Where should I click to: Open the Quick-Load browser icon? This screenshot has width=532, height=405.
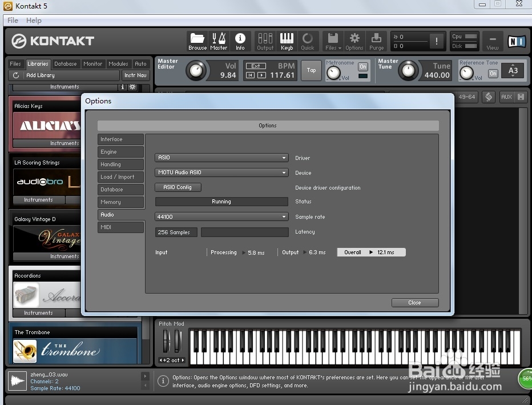coord(308,41)
